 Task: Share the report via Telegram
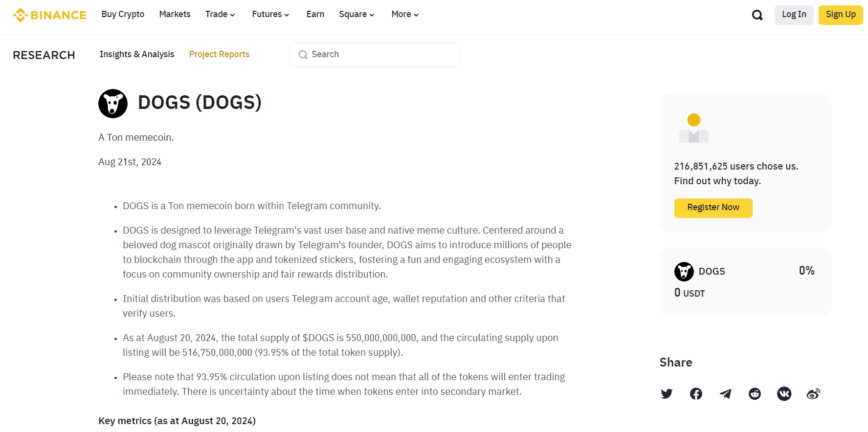(725, 394)
